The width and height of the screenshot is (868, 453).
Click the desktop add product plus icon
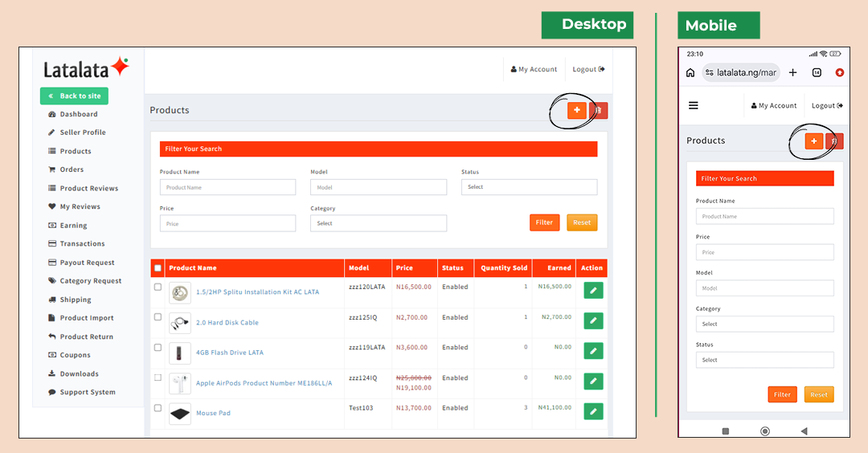coord(577,110)
